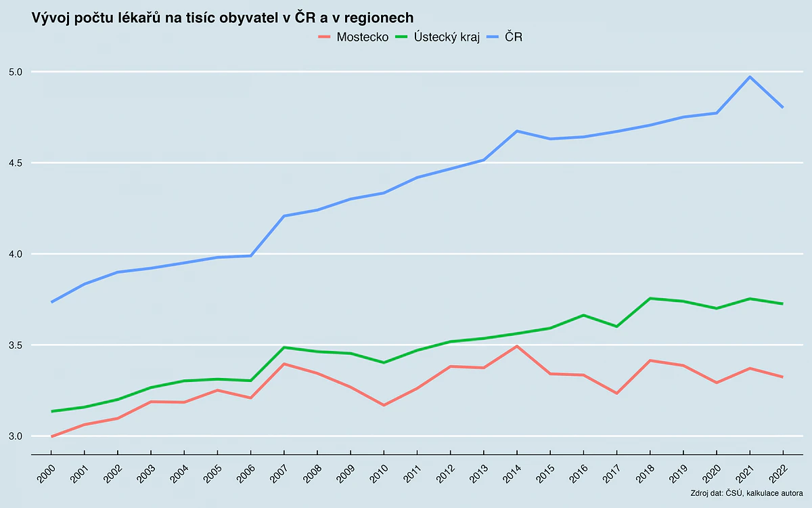The height and width of the screenshot is (508, 812).
Task: Click the Ústecký kraj line point at 2018
Action: (x=650, y=298)
